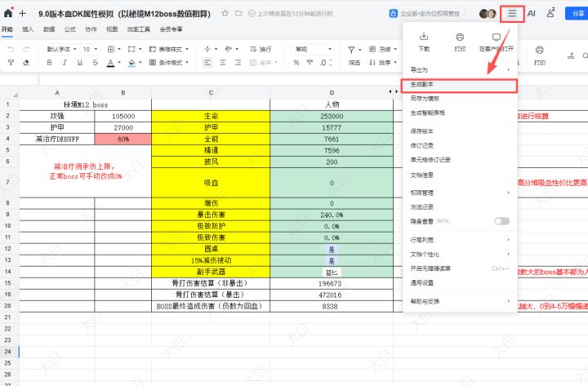This screenshot has height=386, width=588.
Task: Toggle strikethrough formatting
Action: [x=96, y=63]
